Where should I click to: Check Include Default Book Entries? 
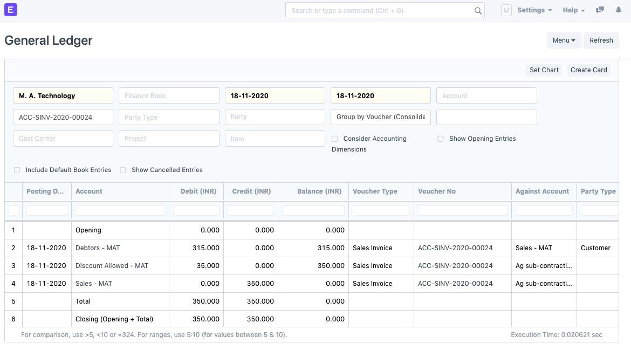point(17,170)
